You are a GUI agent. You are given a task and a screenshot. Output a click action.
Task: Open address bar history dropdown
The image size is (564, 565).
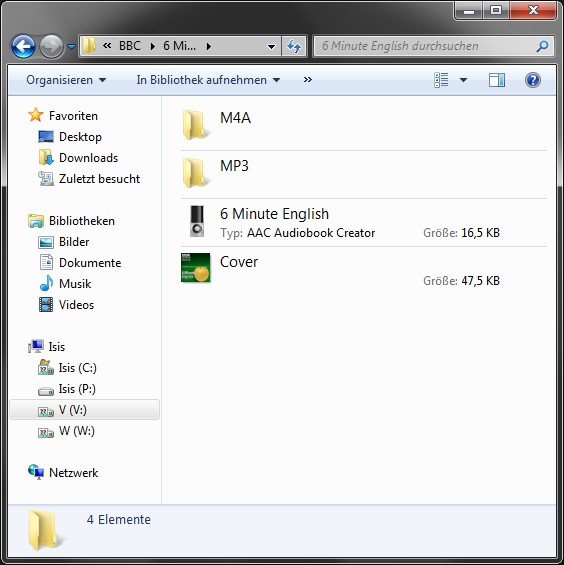[x=271, y=46]
